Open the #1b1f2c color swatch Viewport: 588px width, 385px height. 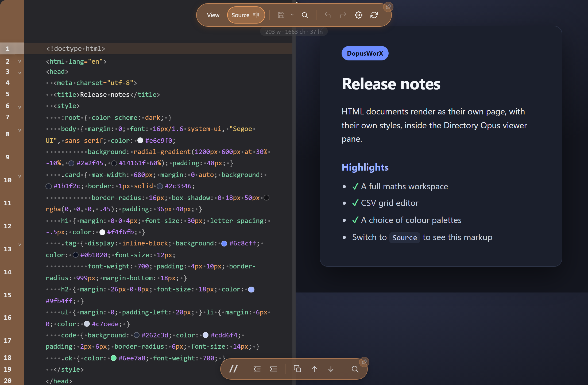pyautogui.click(x=49, y=186)
